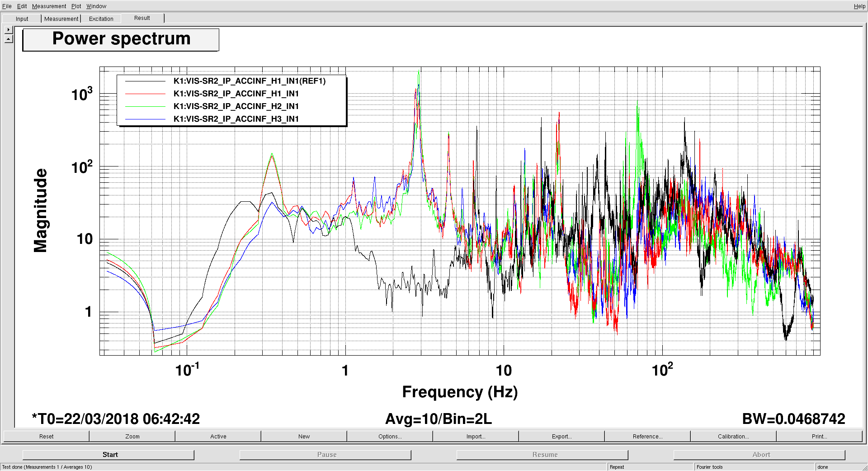Switch to the Excitation tab

[101, 19]
